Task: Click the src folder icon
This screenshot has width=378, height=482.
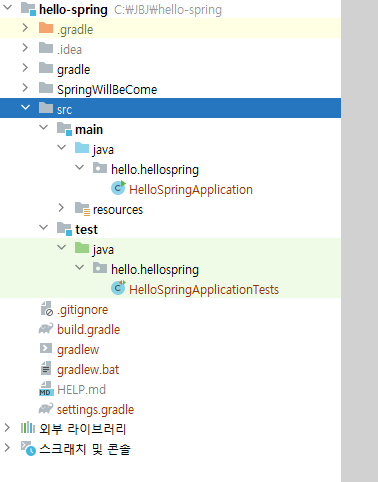Action: coord(46,108)
